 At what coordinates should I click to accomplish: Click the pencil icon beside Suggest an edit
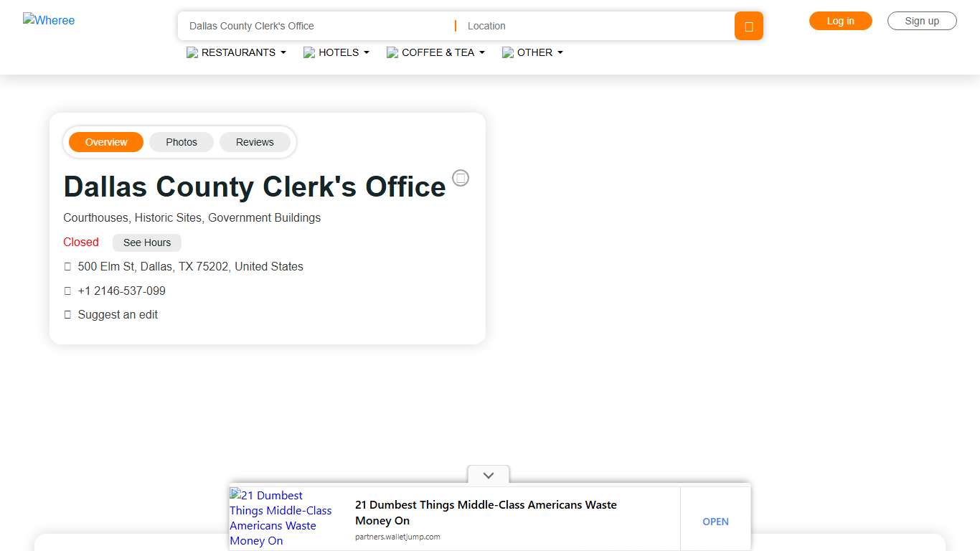click(67, 314)
